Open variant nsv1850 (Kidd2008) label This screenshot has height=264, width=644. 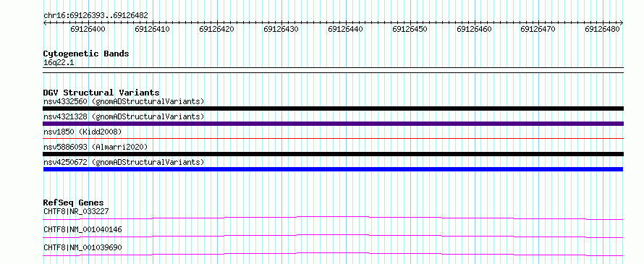(x=82, y=132)
